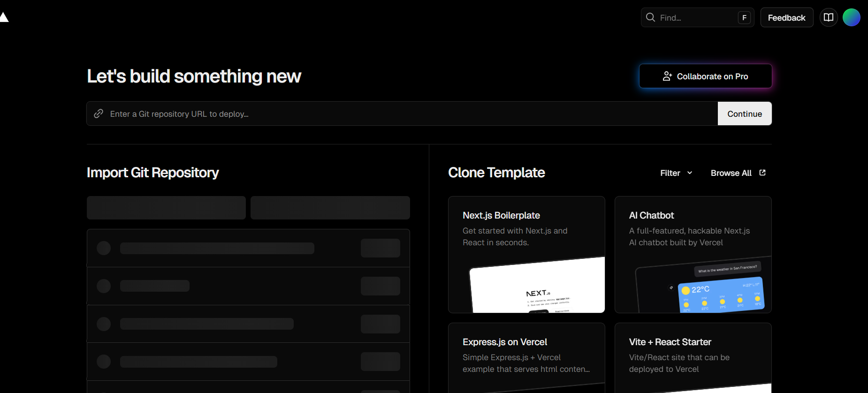Select the AI Chatbot template title

coord(651,215)
